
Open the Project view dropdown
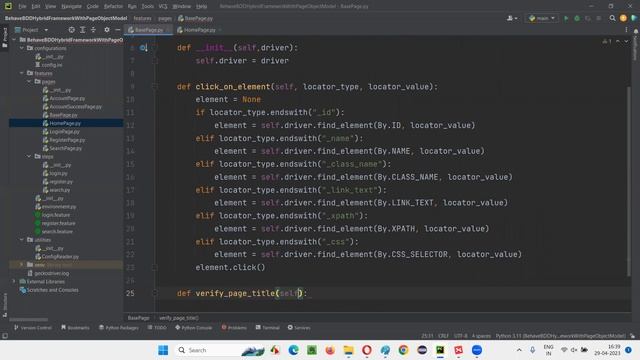point(31,30)
